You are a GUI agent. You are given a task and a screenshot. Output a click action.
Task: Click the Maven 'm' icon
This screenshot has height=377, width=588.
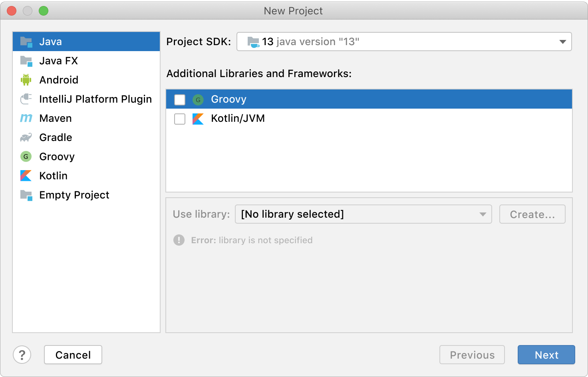(x=26, y=118)
